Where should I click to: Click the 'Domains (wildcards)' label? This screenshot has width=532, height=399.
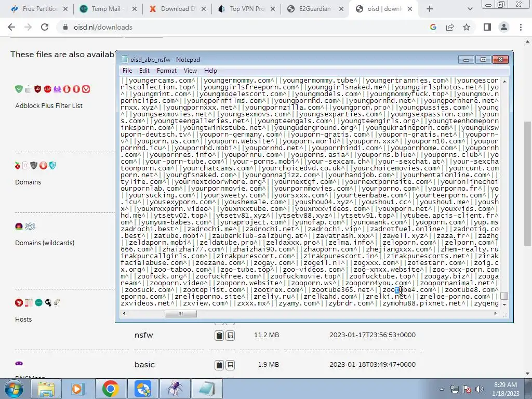click(45, 243)
